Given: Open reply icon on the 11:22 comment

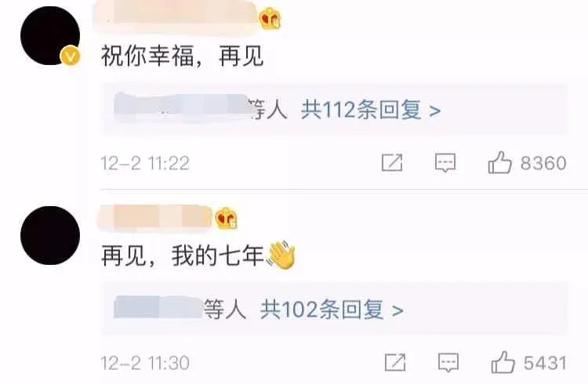Looking at the screenshot, I should (445, 163).
